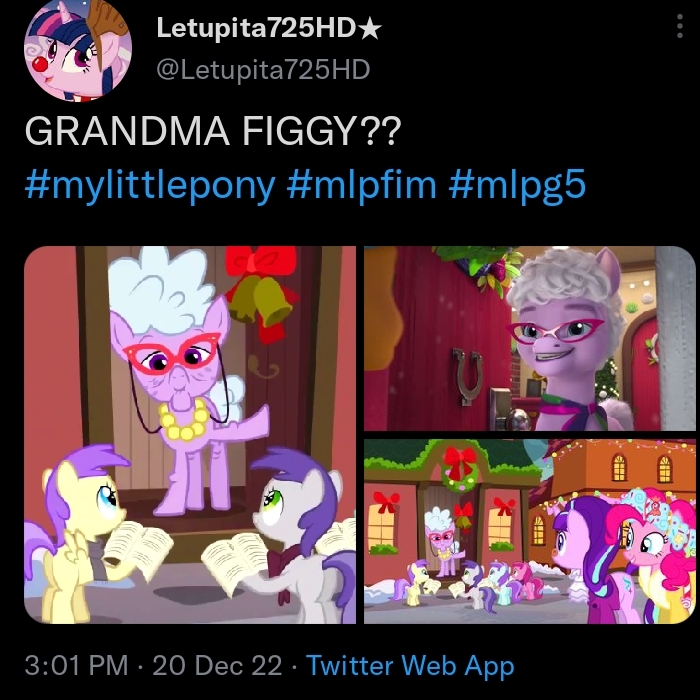700x700 pixels.
Task: Click the star next to the display name
Action: [x=370, y=29]
